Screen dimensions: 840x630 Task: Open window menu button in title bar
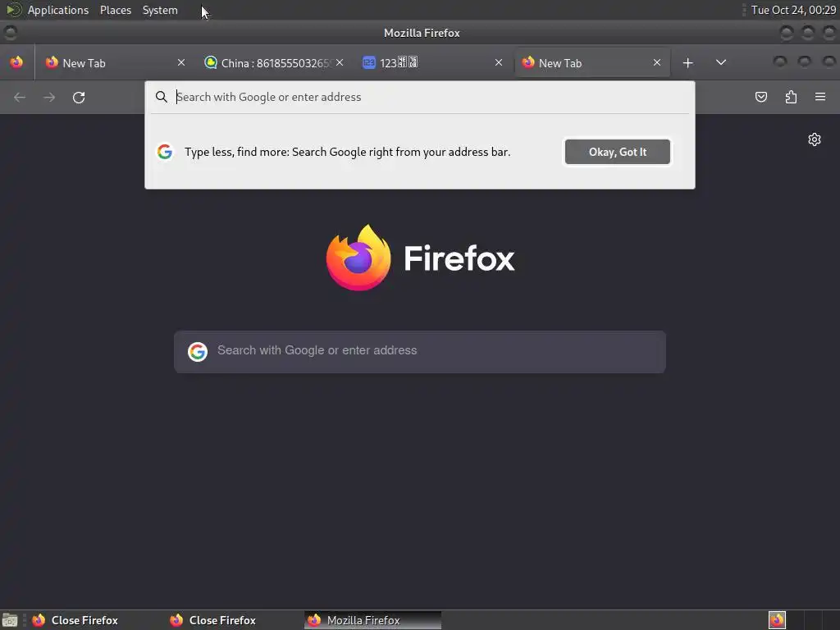[x=10, y=33]
